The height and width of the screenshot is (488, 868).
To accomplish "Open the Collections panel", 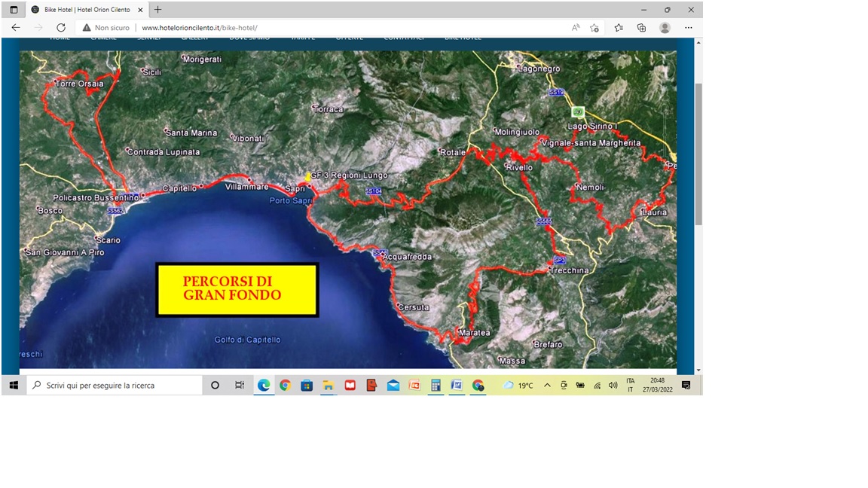I will [641, 28].
